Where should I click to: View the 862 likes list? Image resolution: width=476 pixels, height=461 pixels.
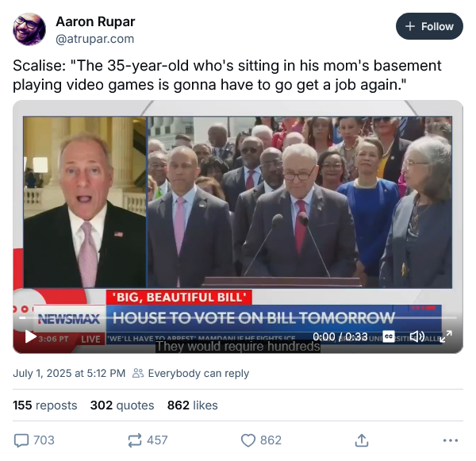point(193,405)
